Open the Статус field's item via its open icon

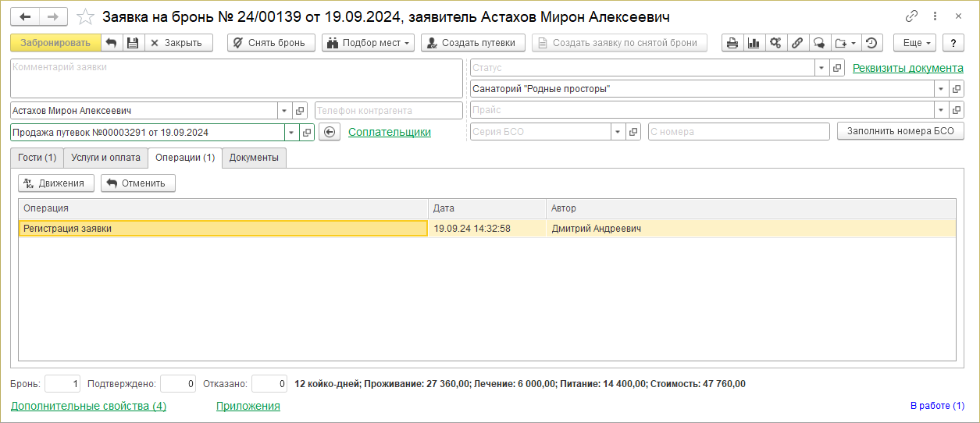pos(837,68)
